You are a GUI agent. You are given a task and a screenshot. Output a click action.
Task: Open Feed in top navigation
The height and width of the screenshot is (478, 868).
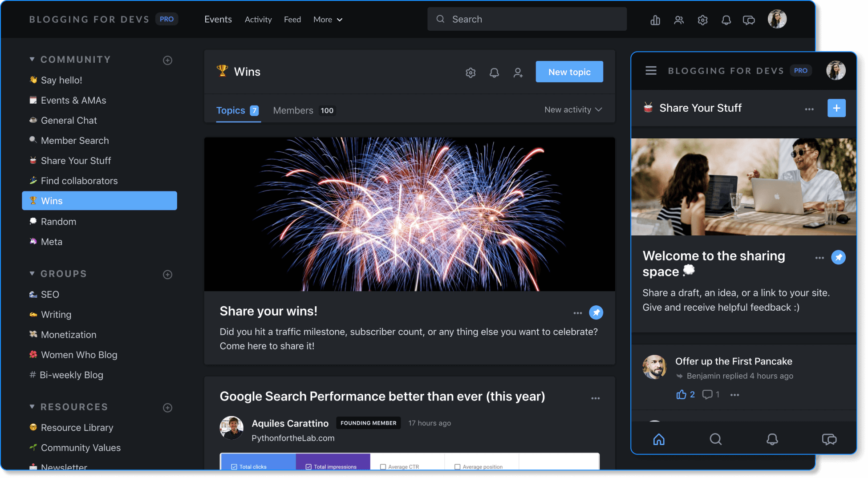(292, 20)
